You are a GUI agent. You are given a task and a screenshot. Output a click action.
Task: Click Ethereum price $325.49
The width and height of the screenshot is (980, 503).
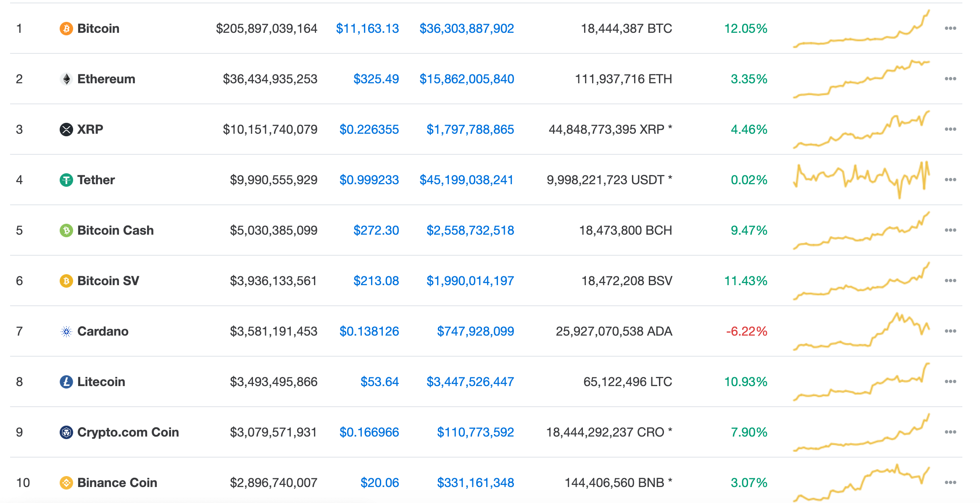(x=376, y=79)
